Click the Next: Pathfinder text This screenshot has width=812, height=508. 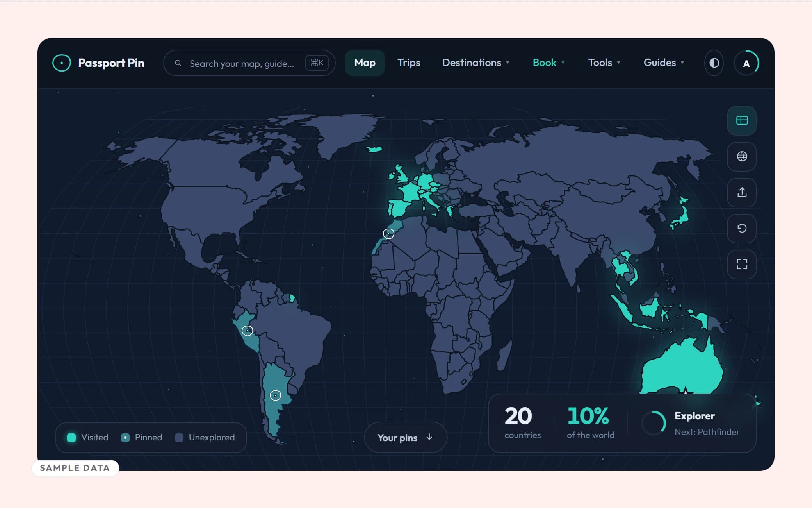[707, 432]
